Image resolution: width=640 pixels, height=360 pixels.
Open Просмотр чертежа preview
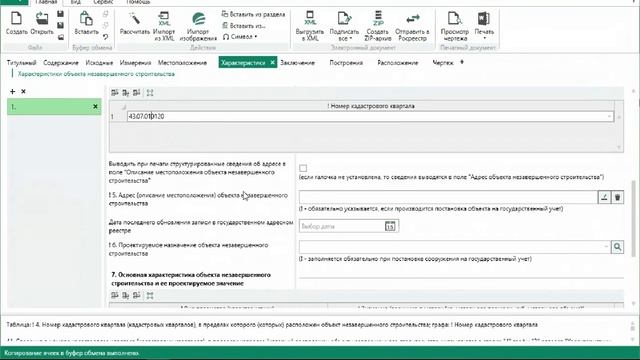coord(454,27)
